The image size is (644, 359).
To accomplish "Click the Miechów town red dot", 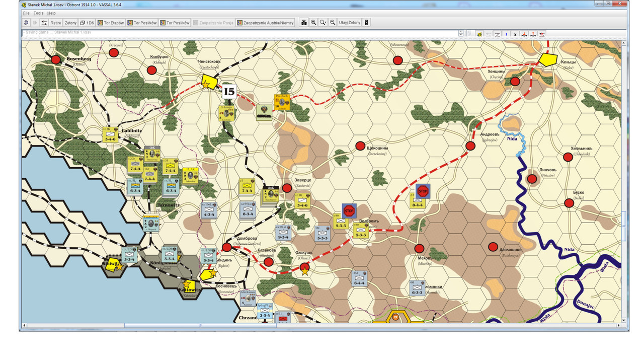I will coord(420,248).
